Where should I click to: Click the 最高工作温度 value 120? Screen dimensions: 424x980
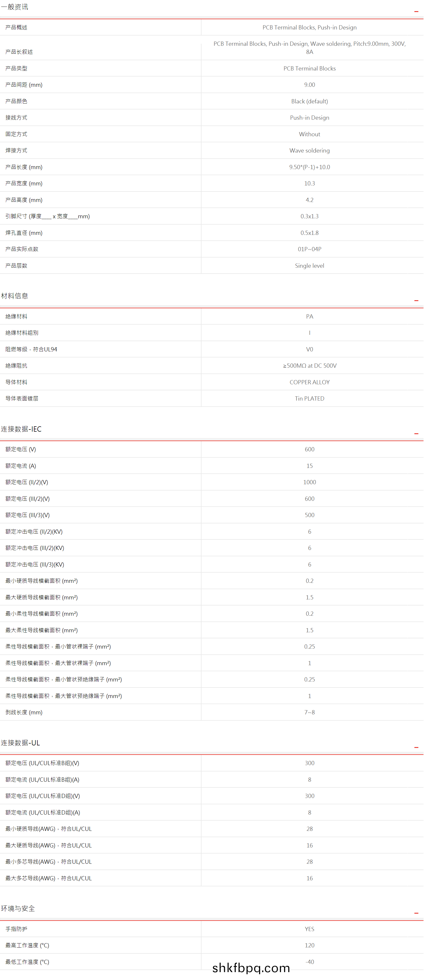[x=309, y=945]
